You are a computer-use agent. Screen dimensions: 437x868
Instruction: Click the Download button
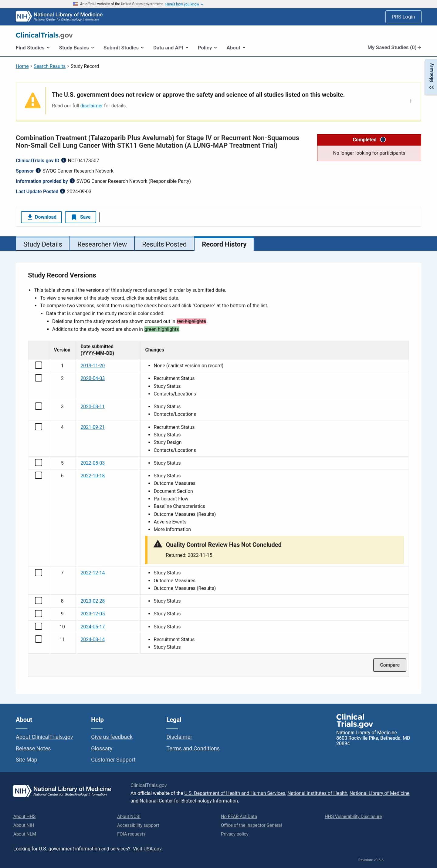[x=42, y=217]
